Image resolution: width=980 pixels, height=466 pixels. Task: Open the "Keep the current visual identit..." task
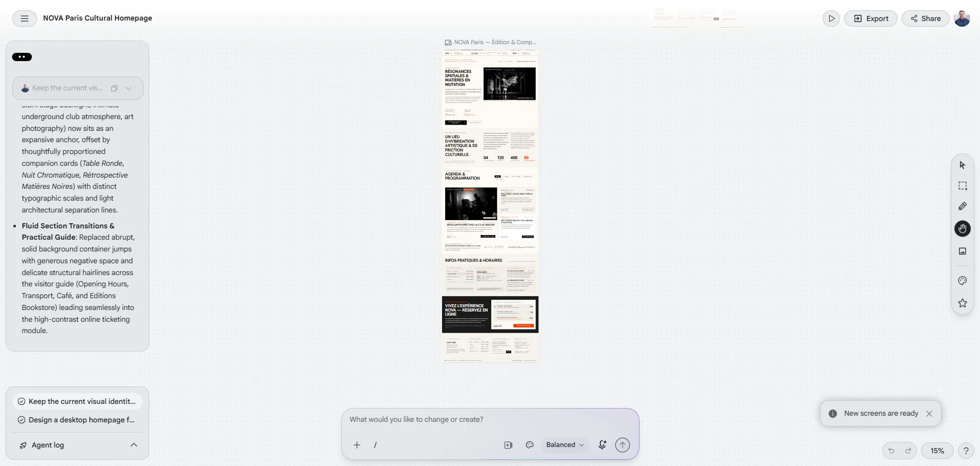point(77,401)
